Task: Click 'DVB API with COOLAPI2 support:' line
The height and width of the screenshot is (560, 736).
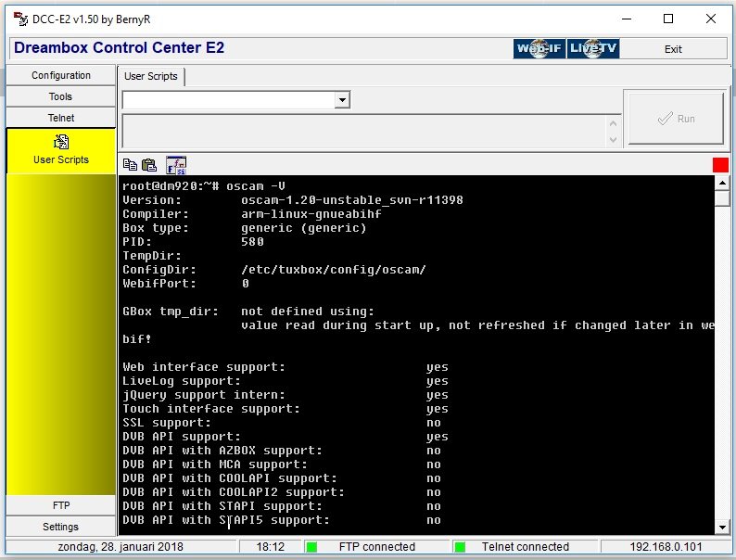Action: click(282, 492)
